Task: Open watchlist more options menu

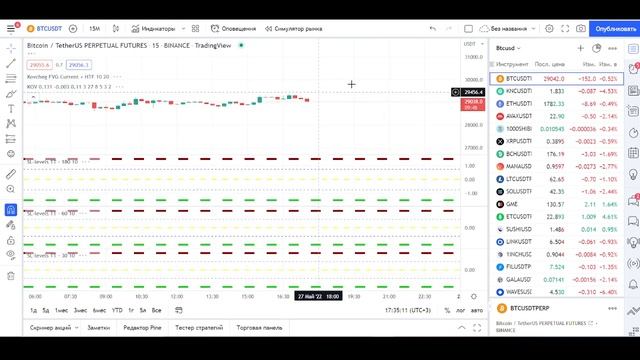Action: click(612, 48)
